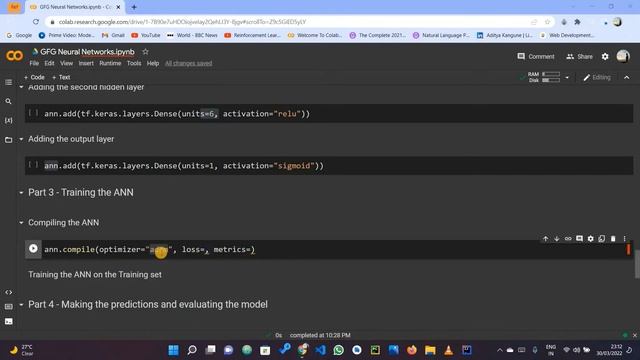
Task: Click the Colab CO logo
Action: pos(14,56)
